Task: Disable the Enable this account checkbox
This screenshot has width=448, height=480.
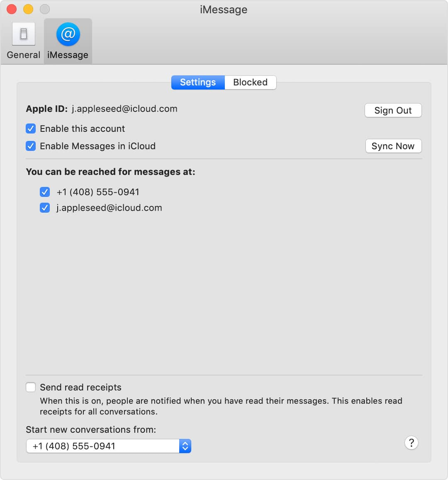Action: 31,128
